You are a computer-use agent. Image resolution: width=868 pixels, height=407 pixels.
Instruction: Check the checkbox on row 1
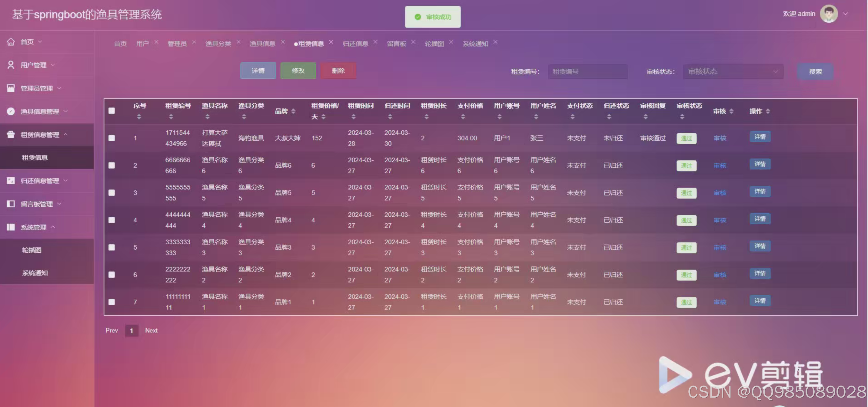tap(111, 138)
